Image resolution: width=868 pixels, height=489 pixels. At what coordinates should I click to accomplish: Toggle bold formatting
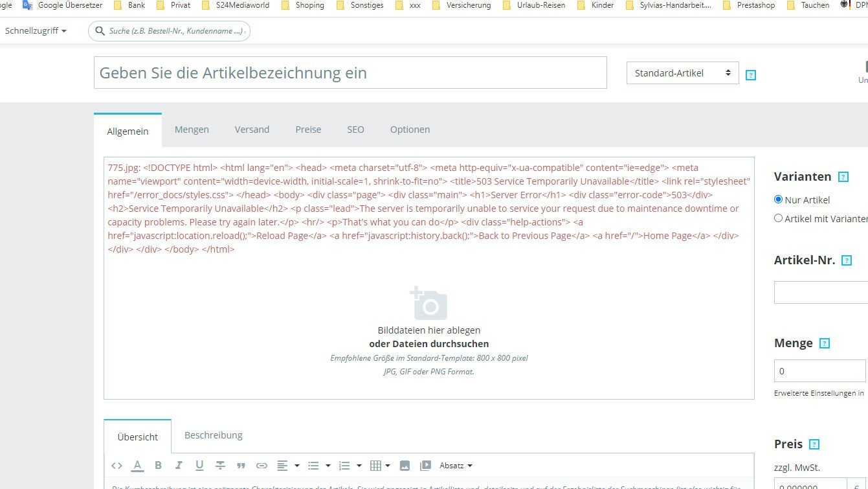(158, 466)
